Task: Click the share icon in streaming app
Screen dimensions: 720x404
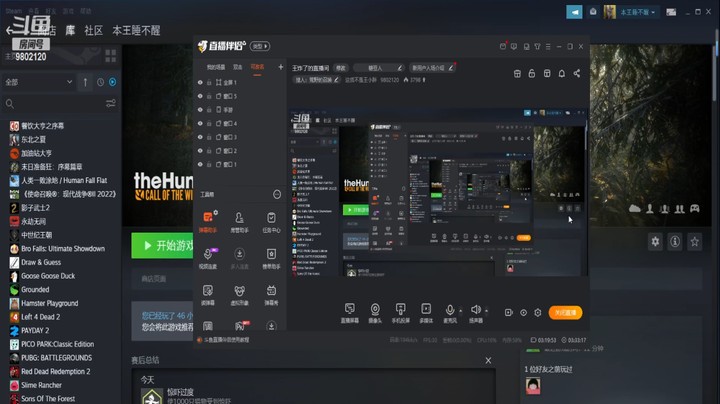Action: (577, 73)
